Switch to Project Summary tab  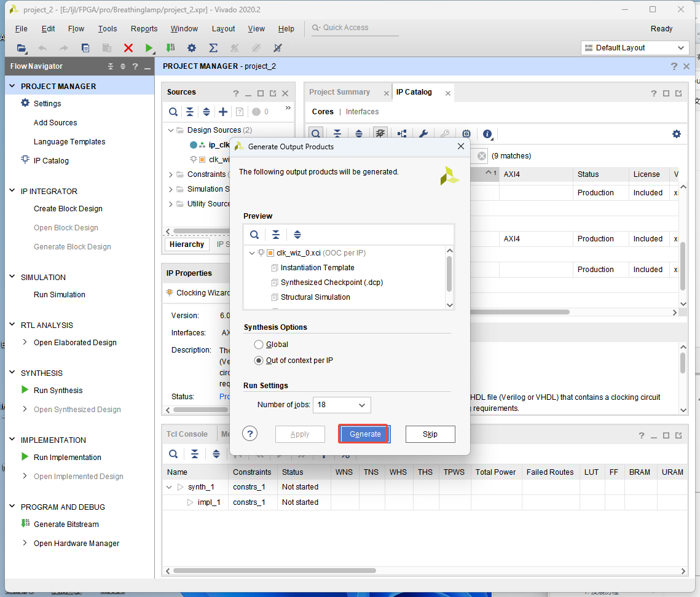tap(339, 92)
